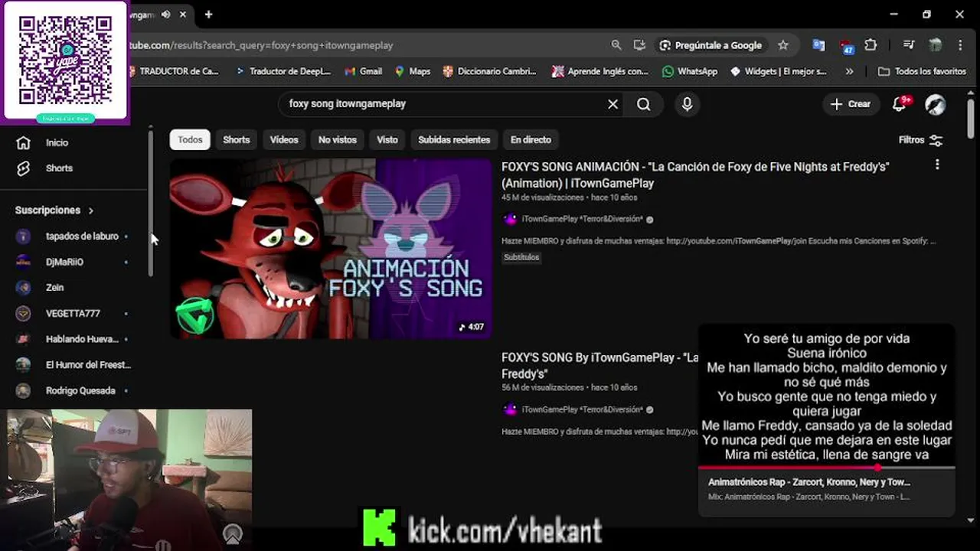Close the current browser tab
The height and width of the screenshot is (551, 980).
point(184,15)
